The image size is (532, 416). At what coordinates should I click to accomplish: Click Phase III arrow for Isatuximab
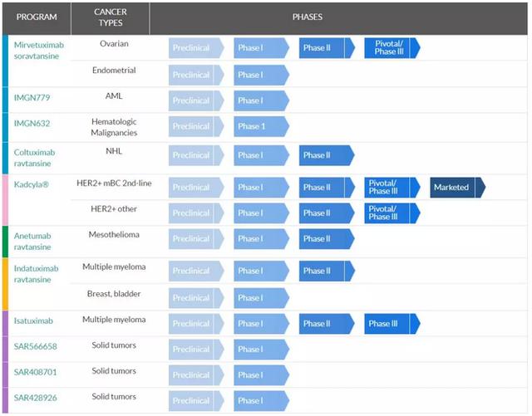tap(390, 324)
